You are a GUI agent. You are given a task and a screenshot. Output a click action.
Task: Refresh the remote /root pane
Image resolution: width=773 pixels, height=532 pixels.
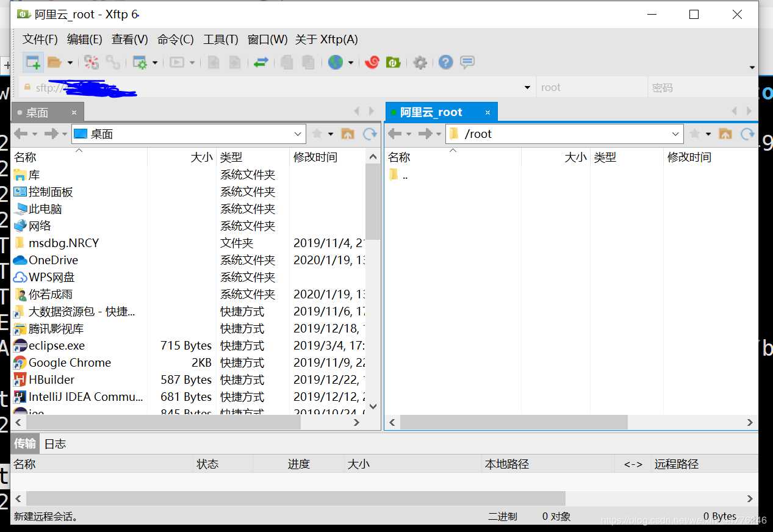click(747, 134)
